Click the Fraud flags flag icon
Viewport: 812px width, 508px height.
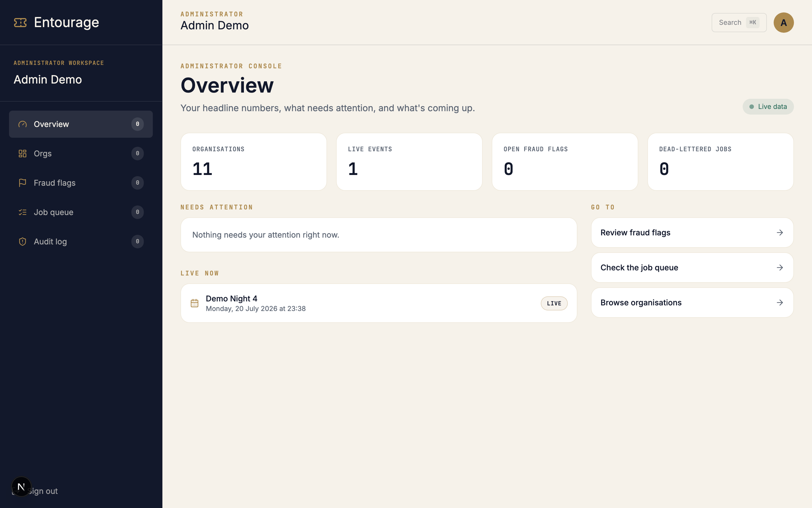23,183
